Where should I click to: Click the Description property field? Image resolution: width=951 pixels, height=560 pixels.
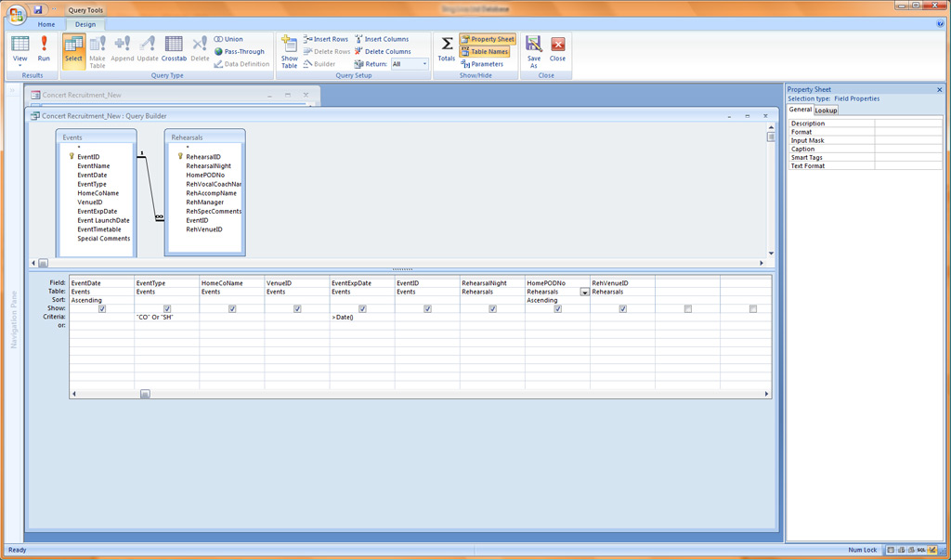(x=908, y=124)
